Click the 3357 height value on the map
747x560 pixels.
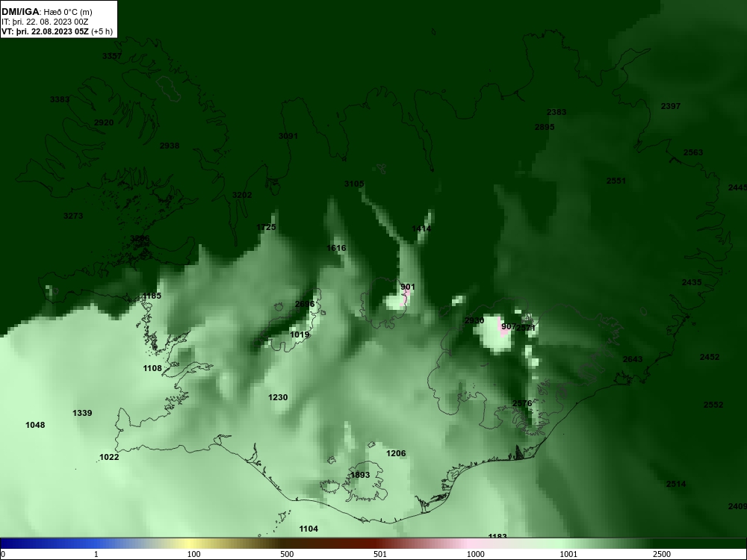[x=112, y=56]
